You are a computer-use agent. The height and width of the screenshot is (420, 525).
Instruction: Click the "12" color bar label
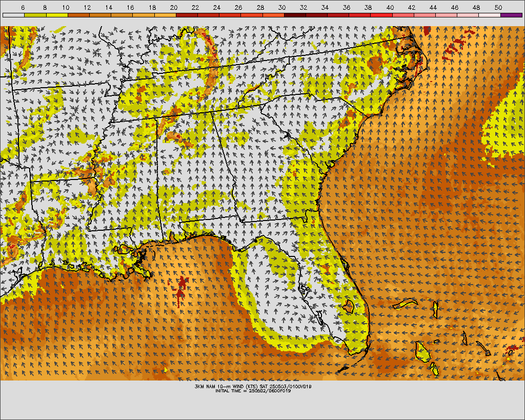tap(87, 7)
